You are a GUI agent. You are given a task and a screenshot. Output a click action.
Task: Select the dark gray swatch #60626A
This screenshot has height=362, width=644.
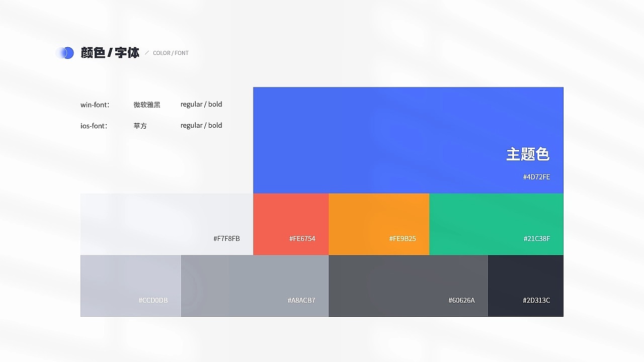point(408,286)
